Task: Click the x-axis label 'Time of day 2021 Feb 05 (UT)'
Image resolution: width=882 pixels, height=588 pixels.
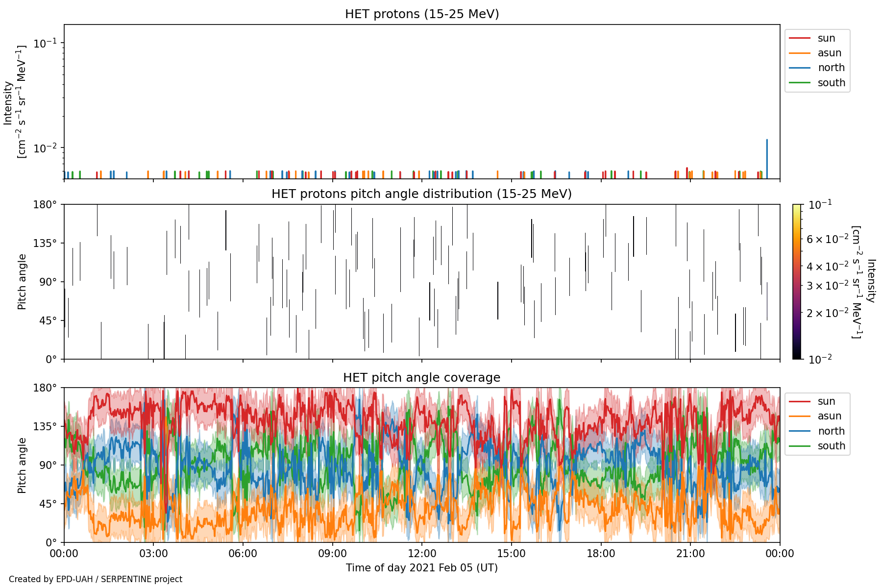Action: click(x=422, y=568)
